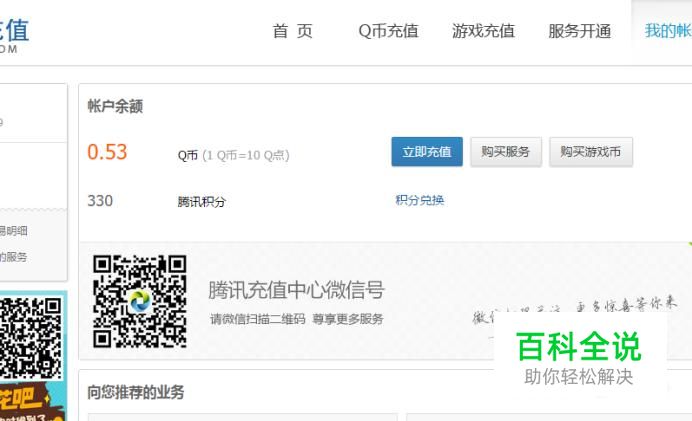Click the 帐户余额 heading
Screen dimensions: 692x421
115,106
